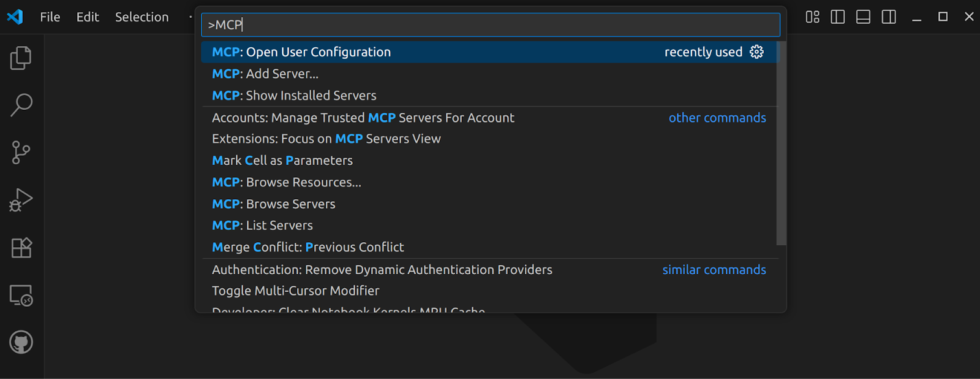Open Source Control view icon

[21, 153]
